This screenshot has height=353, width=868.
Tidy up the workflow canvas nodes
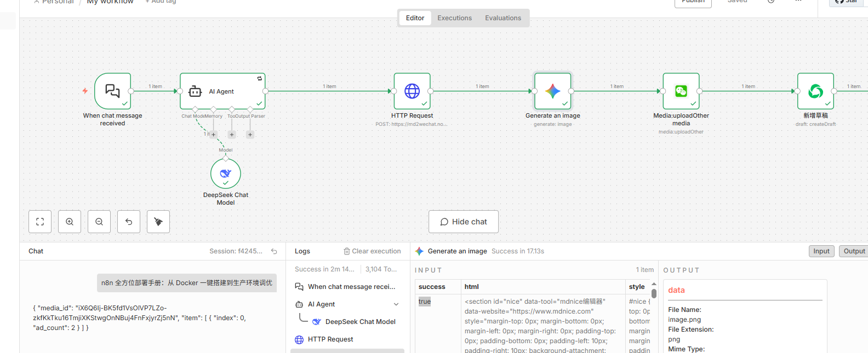pos(158,222)
